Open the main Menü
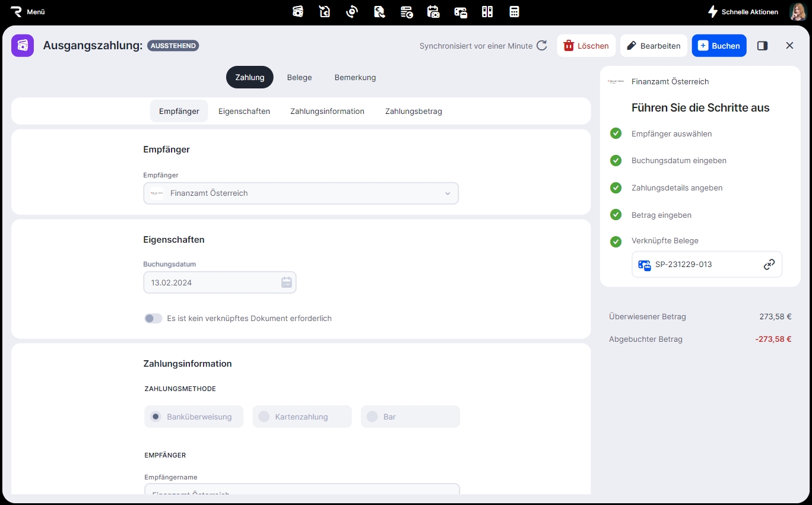The image size is (812, 505). point(28,12)
